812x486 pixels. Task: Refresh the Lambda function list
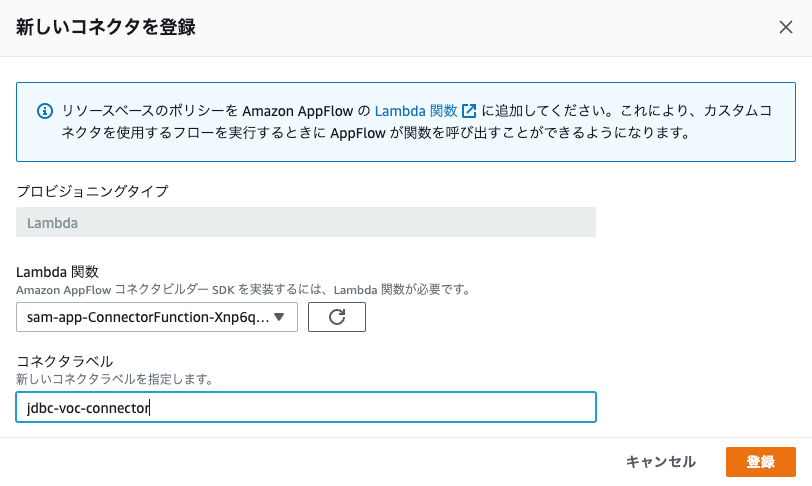coord(337,317)
